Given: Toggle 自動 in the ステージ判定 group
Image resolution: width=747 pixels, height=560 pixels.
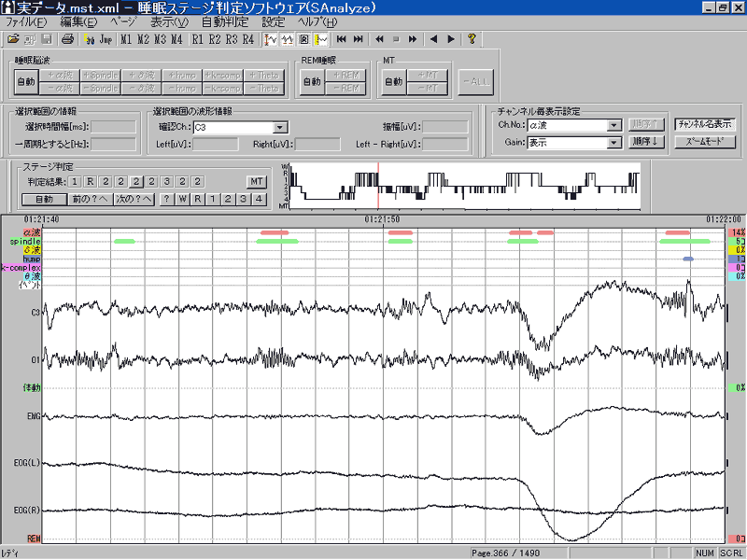Looking at the screenshot, I should [x=44, y=199].
